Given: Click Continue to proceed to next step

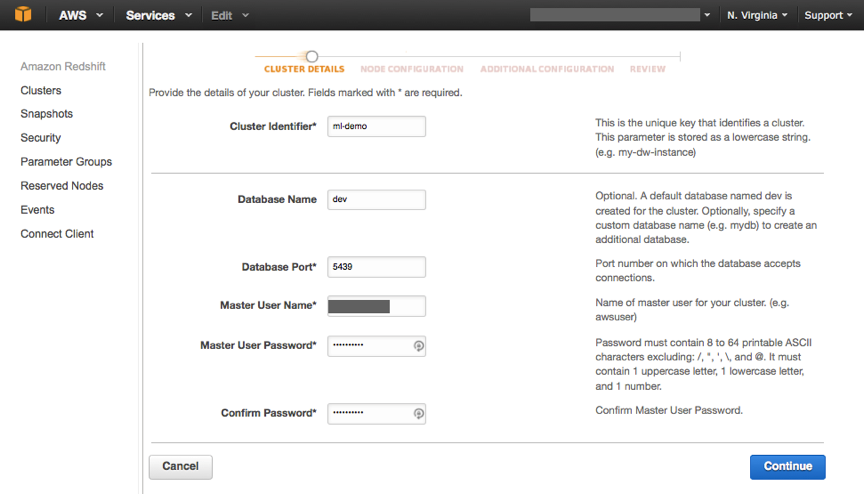Looking at the screenshot, I should pyautogui.click(x=787, y=467).
